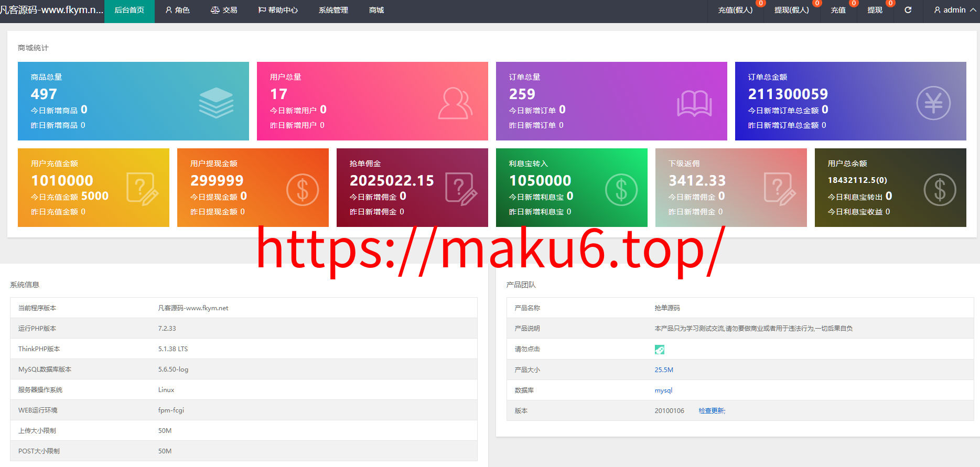Click the dollar icon in 用户提现金额 card
Screen dimensions: 980x467
point(303,189)
